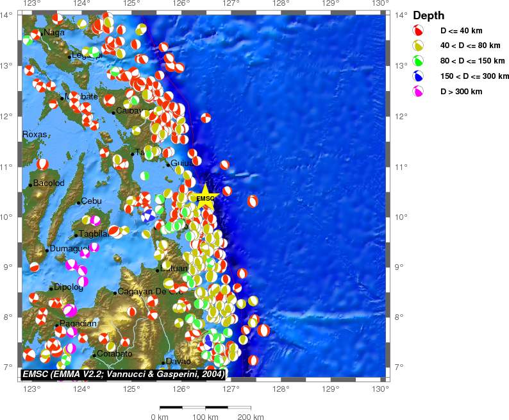509x420 pixels.
Task: Click the 100 km scale bar label
Action: click(x=205, y=417)
